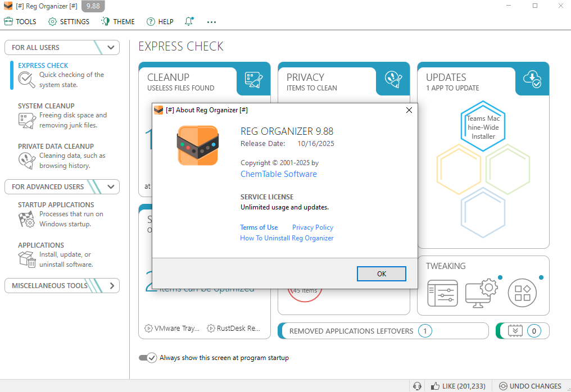Click the Privacy card footprint icon
Image resolution: width=571 pixels, height=392 pixels.
pyautogui.click(x=393, y=79)
